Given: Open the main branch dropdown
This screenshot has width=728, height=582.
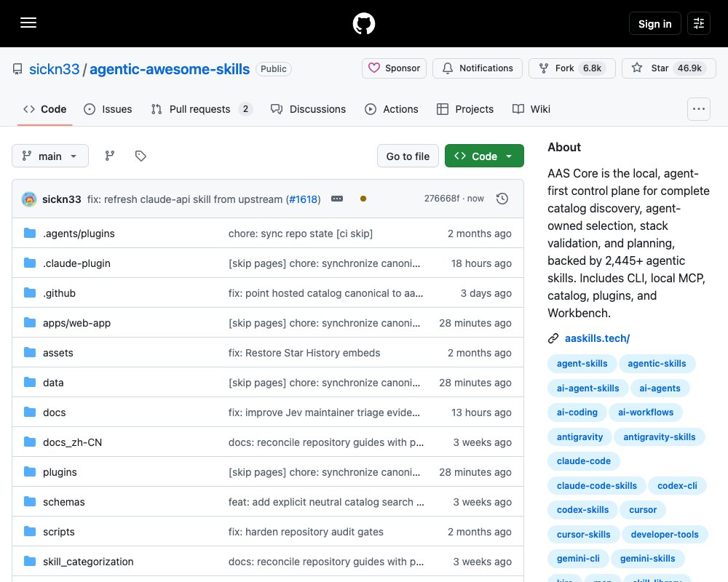Looking at the screenshot, I should (50, 156).
